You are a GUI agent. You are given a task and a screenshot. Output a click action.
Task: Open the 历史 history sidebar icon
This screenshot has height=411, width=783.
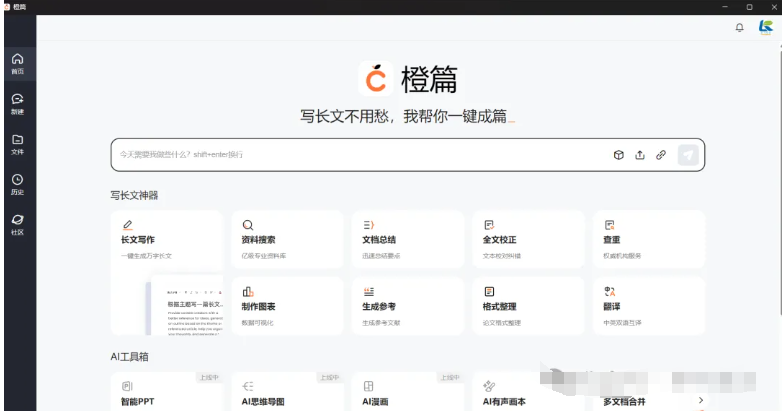click(x=17, y=184)
